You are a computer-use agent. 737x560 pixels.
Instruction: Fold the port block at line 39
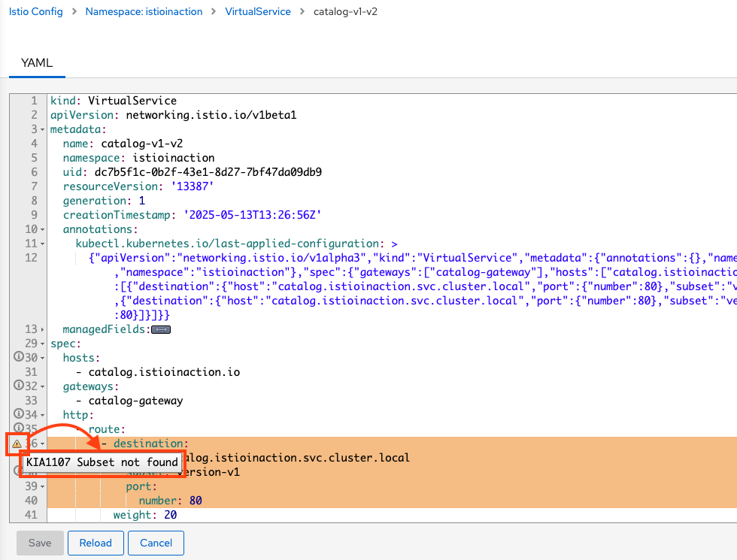[x=42, y=487]
